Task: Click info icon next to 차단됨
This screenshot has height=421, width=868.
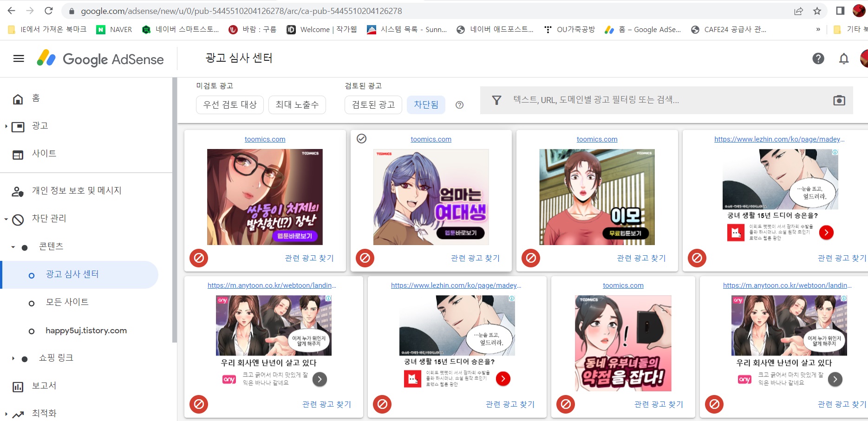Action: coord(459,105)
